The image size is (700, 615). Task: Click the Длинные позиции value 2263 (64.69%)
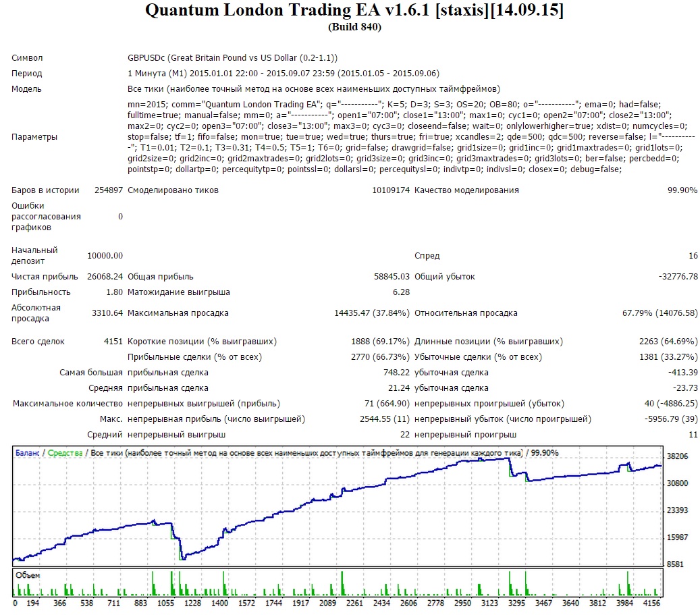[x=668, y=342]
